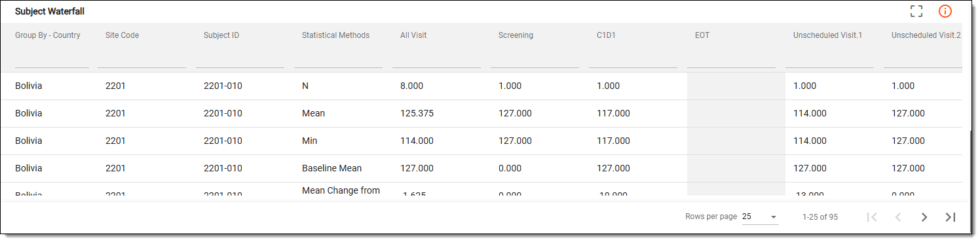Select the All Visit value 125.375
Image resolution: width=980 pixels, height=242 pixels.
click(417, 113)
